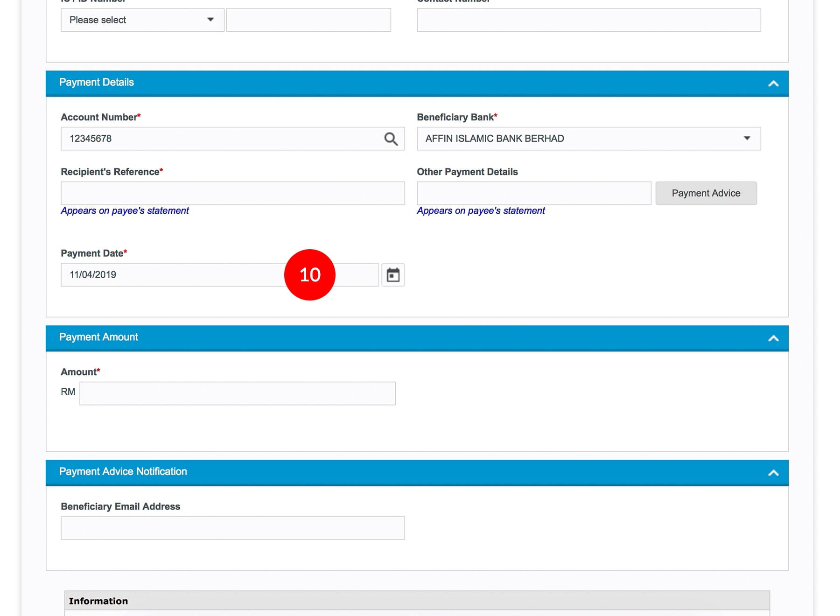Click the Payment Amount header title
The image size is (840, 616).
pyautogui.click(x=98, y=337)
